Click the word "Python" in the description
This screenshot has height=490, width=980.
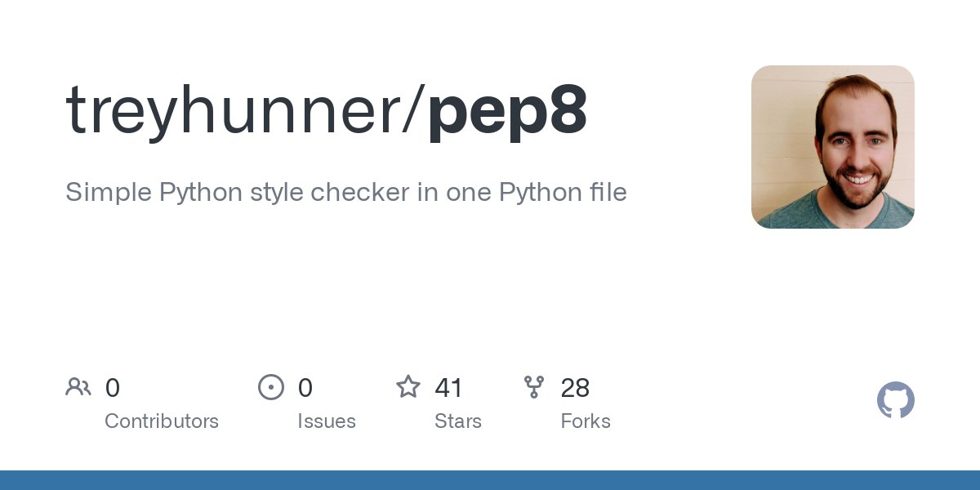coord(199,193)
